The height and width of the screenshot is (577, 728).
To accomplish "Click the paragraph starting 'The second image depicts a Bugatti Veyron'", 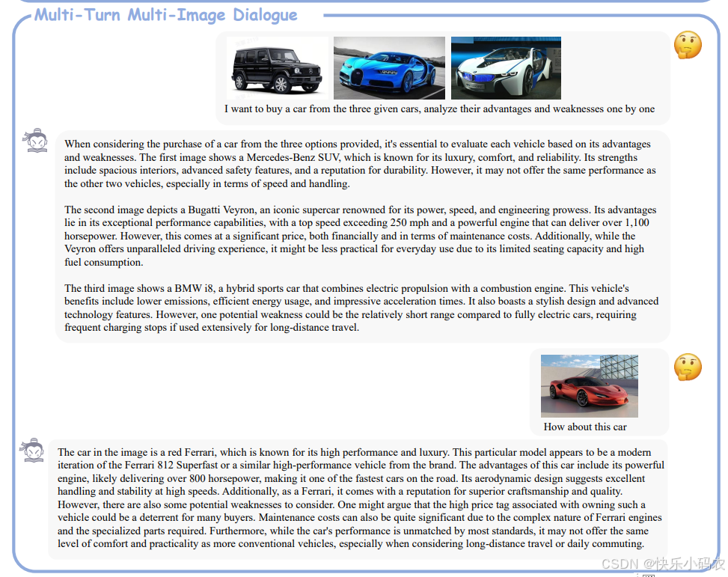I will [x=361, y=236].
